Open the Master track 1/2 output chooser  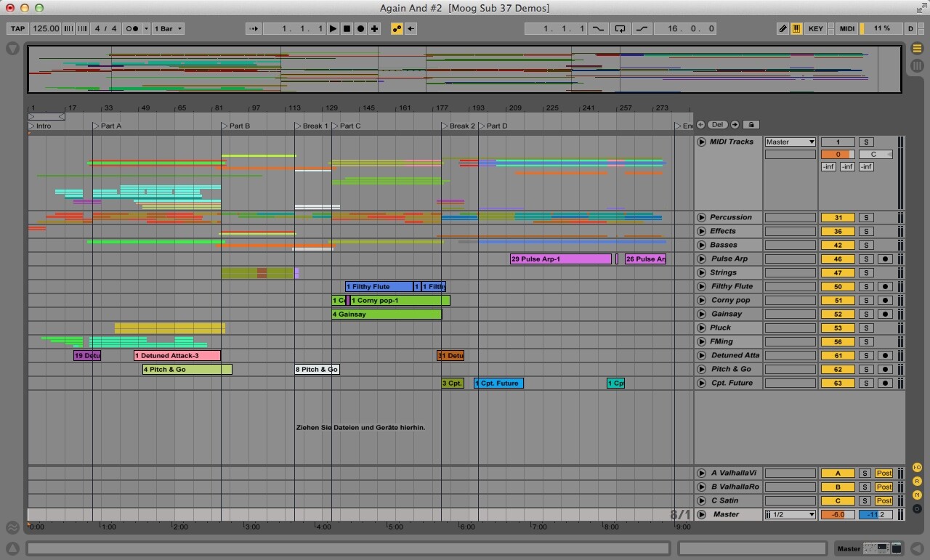click(x=790, y=515)
